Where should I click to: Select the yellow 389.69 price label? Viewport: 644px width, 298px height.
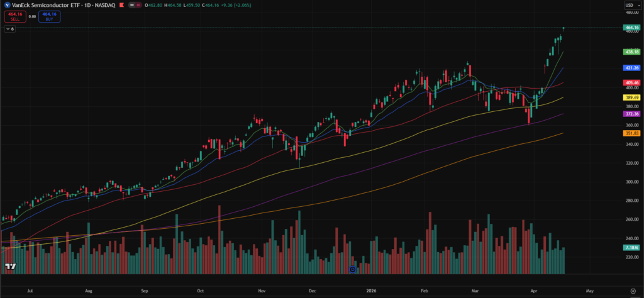click(x=631, y=97)
